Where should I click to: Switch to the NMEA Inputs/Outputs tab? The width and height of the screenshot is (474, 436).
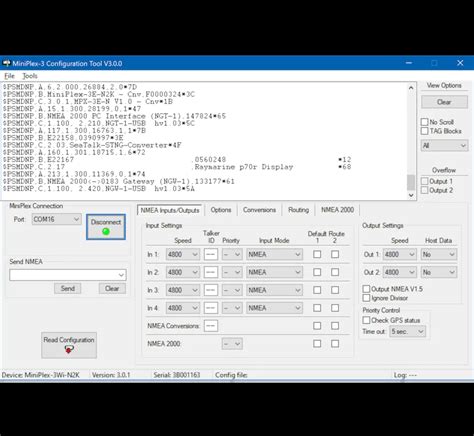(x=170, y=210)
